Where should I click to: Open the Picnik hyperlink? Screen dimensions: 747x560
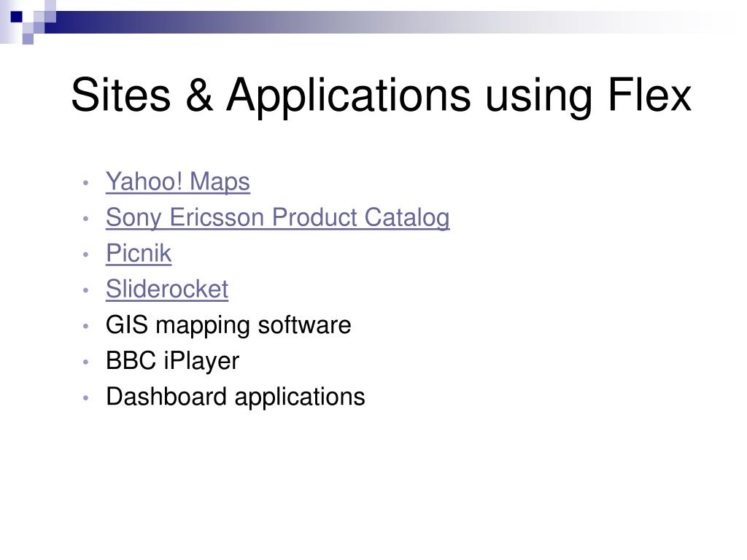(139, 253)
